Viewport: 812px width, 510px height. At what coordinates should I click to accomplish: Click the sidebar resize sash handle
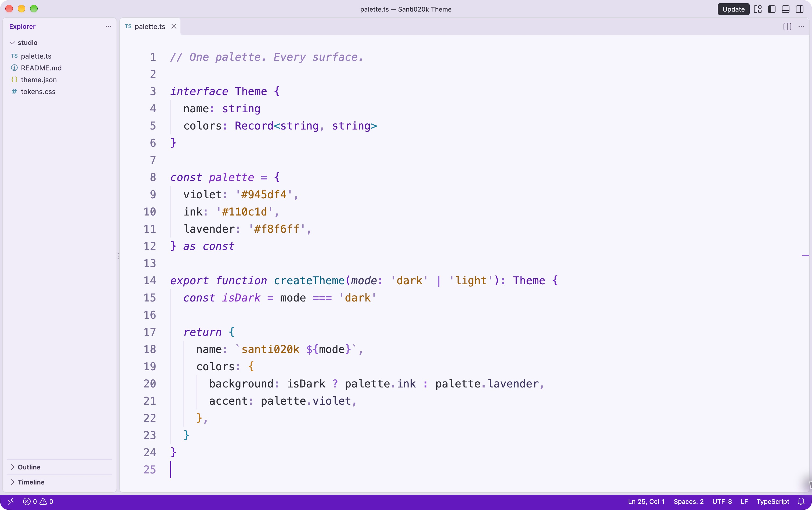pyautogui.click(x=118, y=256)
